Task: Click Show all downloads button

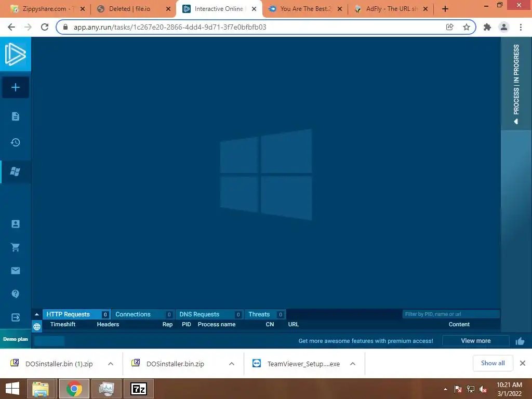Action: [493, 363]
